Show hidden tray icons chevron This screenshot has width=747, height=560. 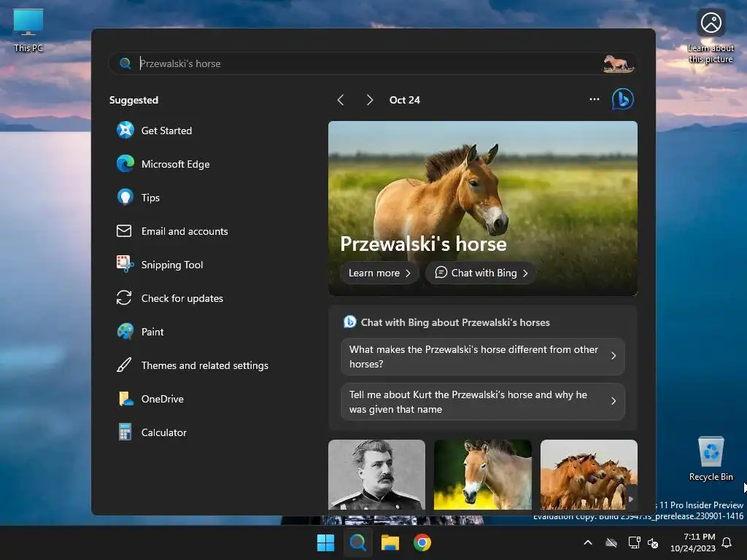(x=588, y=542)
